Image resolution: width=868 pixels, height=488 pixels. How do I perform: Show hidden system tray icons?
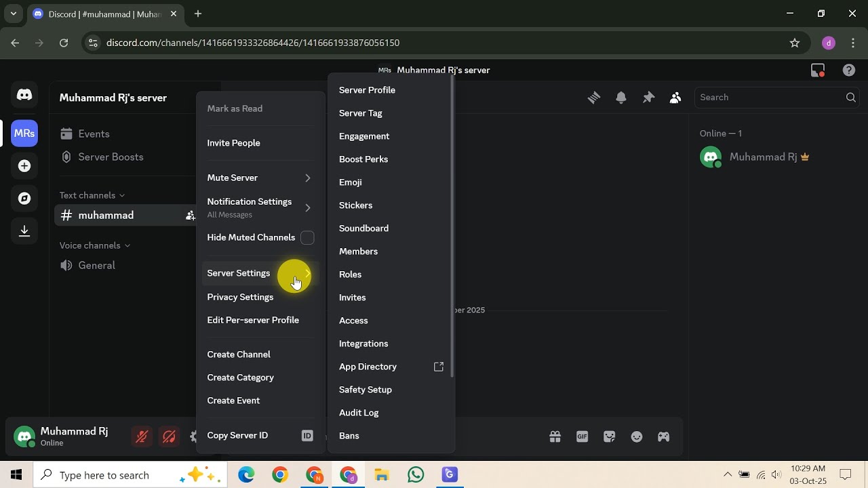click(728, 475)
